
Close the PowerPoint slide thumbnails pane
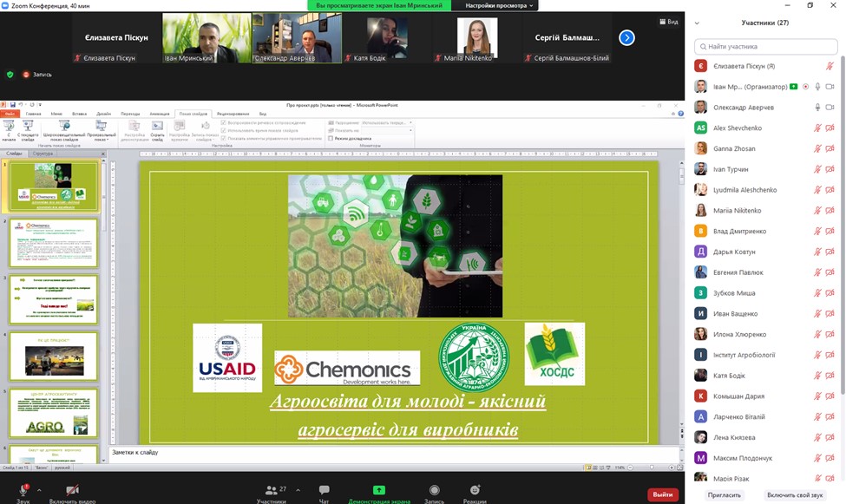pos(103,154)
